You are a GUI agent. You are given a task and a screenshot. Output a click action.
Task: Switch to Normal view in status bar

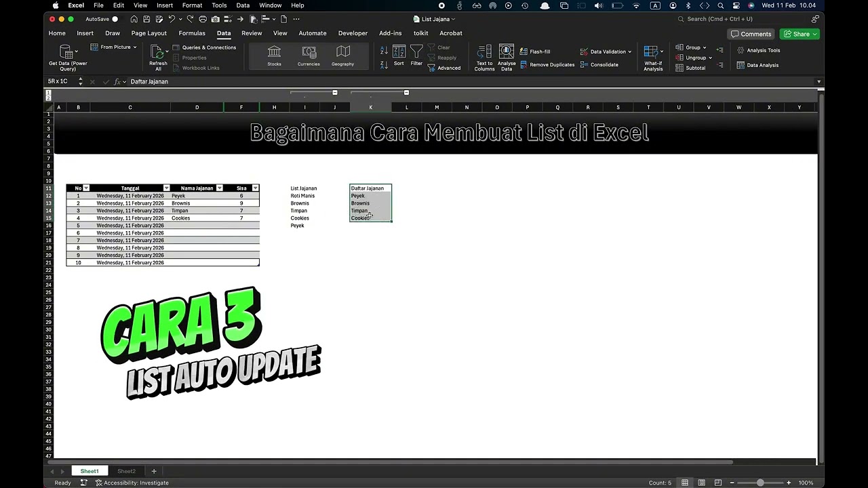[685, 483]
